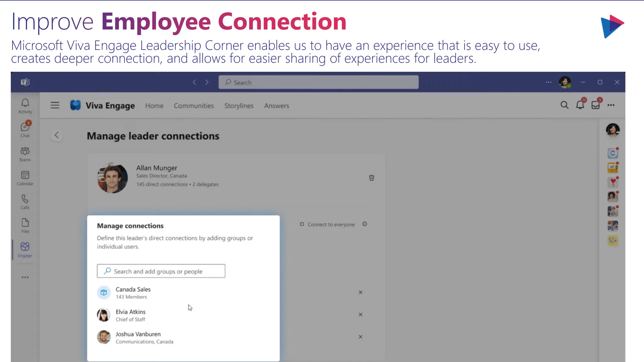Go to the Communities tab
Image resolution: width=644 pixels, height=362 pixels.
pos(194,106)
